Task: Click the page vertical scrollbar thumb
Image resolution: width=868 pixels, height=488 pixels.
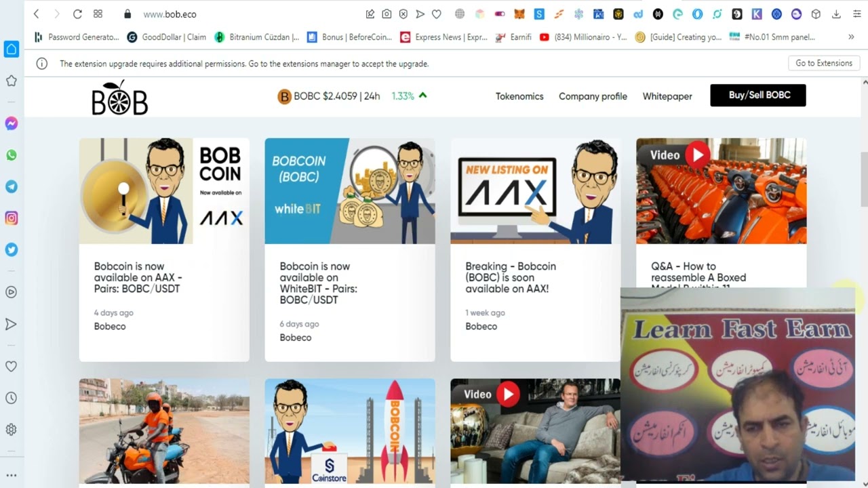Action: coord(864,179)
